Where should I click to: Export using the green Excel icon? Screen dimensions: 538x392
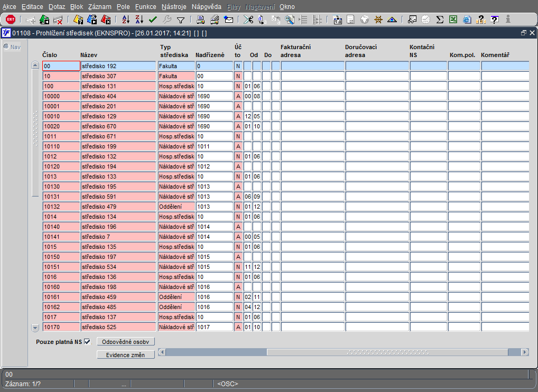[453, 20]
